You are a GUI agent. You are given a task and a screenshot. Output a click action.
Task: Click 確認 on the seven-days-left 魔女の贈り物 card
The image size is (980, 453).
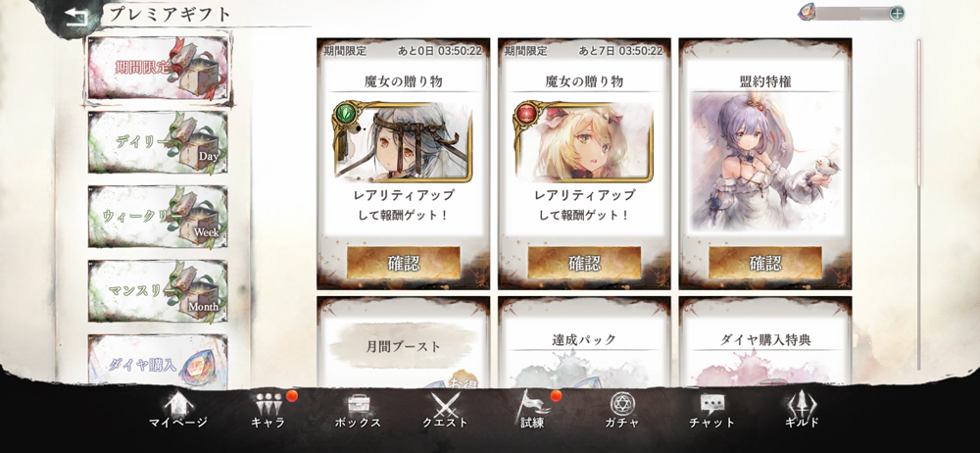[x=584, y=262]
